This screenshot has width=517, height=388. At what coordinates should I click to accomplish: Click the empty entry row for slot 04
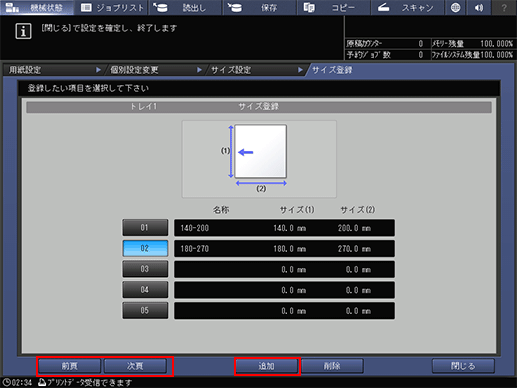(284, 290)
